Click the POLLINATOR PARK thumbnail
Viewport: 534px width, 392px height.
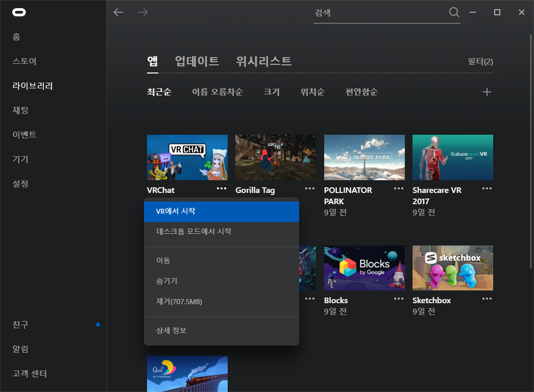pyautogui.click(x=365, y=157)
